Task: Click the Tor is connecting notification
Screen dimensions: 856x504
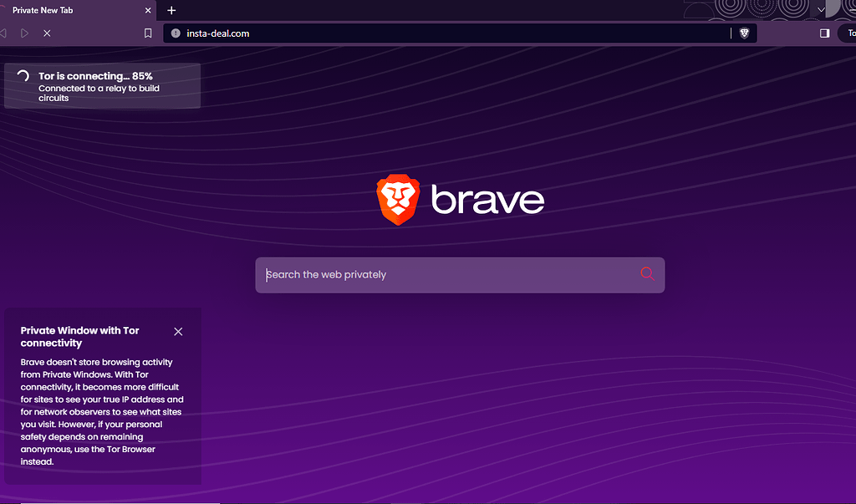Action: [100, 85]
